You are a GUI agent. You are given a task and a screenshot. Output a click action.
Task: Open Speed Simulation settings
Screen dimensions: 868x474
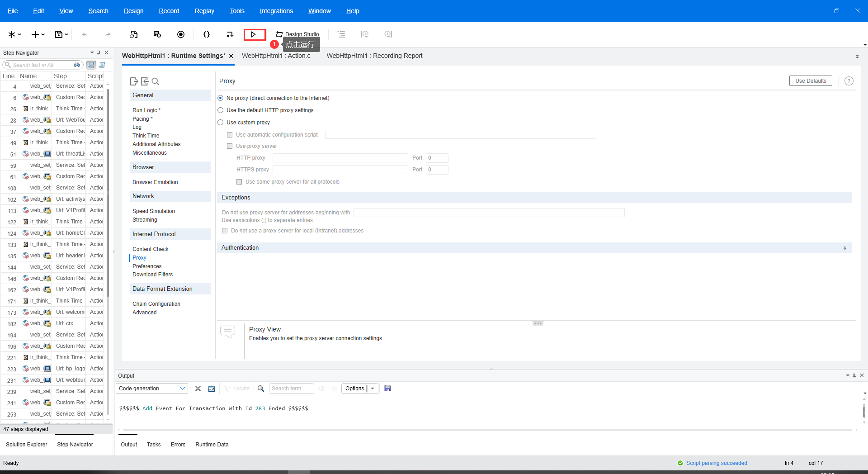(x=154, y=211)
